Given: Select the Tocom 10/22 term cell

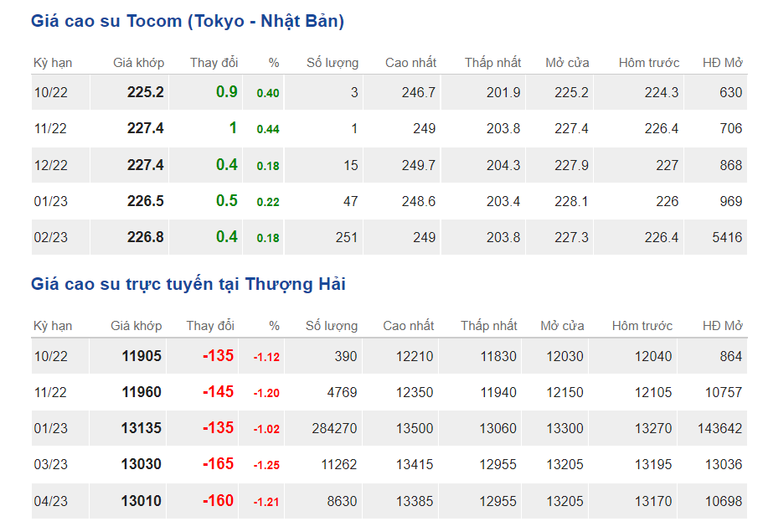Looking at the screenshot, I should click(x=50, y=93).
